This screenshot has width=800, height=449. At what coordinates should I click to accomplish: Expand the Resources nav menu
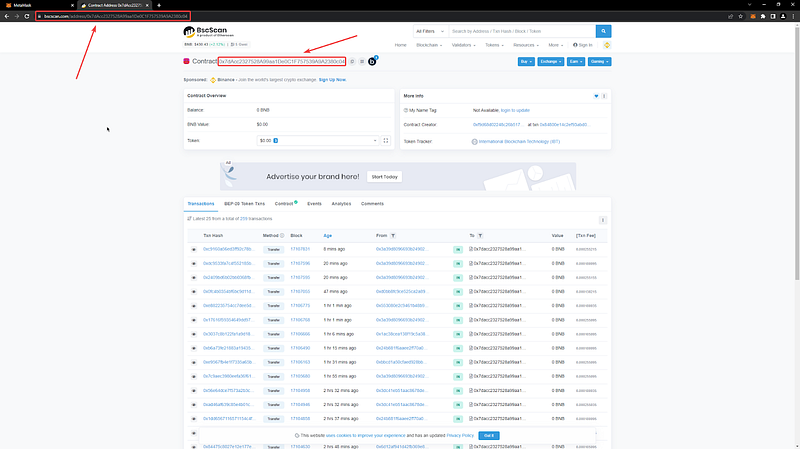[x=526, y=45]
